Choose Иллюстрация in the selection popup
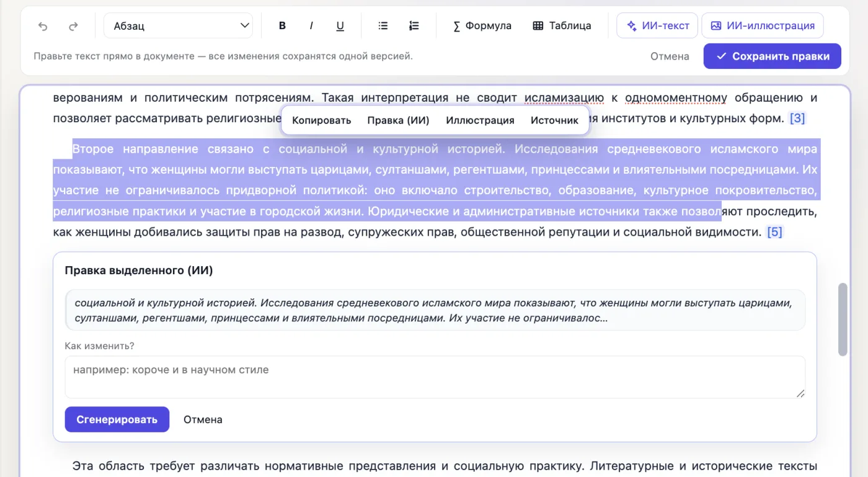This screenshot has height=477, width=868. (480, 120)
